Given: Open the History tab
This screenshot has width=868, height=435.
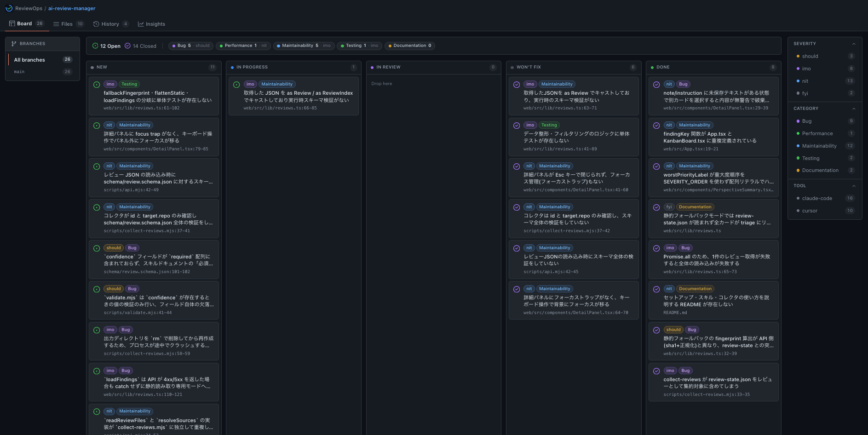Looking at the screenshot, I should tap(111, 24).
